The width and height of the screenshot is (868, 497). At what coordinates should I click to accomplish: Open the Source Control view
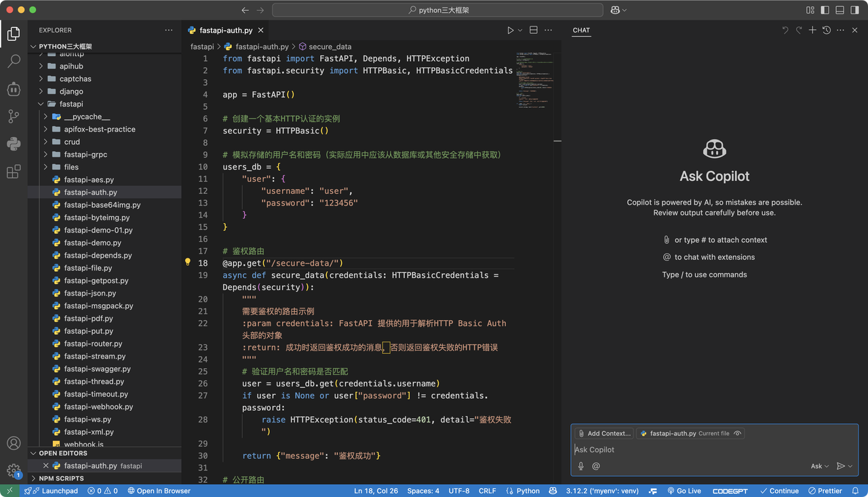point(14,116)
